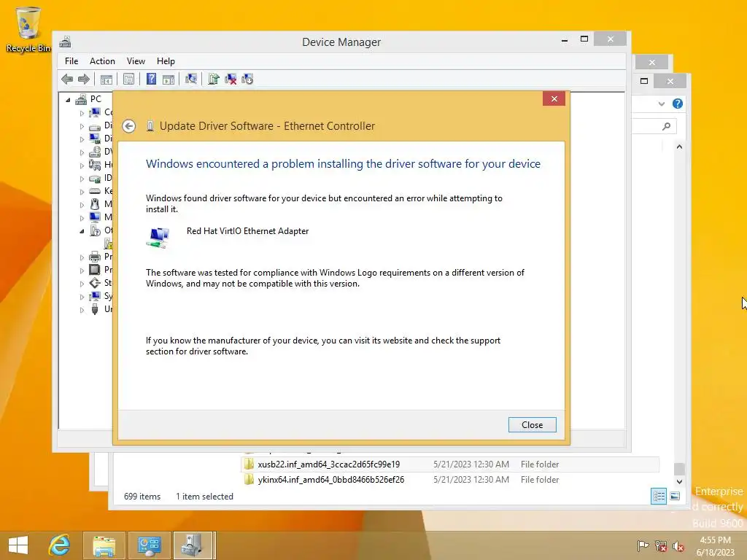747x560 pixels.
Task: Open the Properties toolbar icon in Device Manager
Action: 128,79
